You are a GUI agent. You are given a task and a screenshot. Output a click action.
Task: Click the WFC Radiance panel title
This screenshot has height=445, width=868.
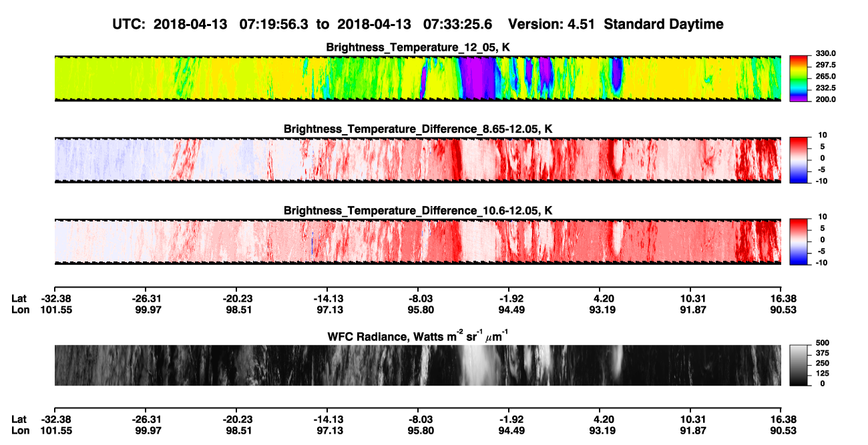tap(418, 336)
